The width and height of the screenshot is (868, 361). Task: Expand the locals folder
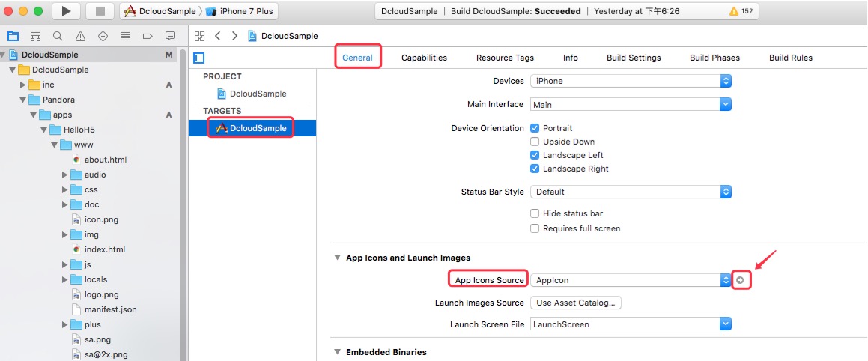(65, 279)
